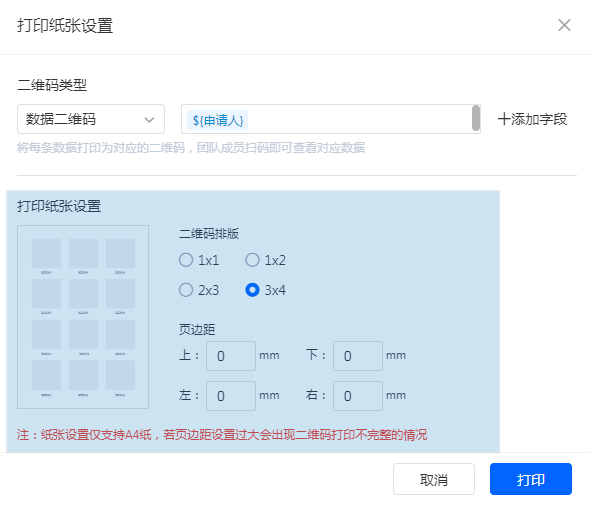Viewport: 591px width, 512px height.
Task: Click the 添加字段 add field link
Action: point(532,119)
